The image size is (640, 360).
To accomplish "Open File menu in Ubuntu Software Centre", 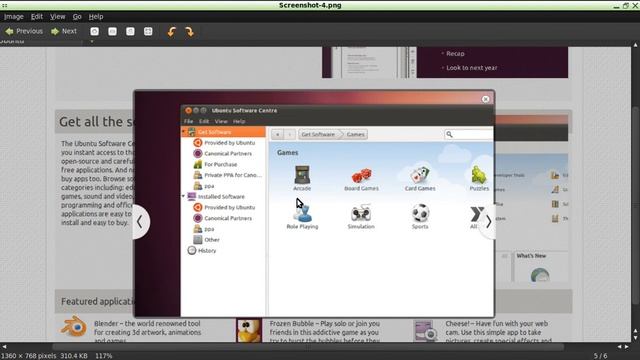I will [188, 121].
